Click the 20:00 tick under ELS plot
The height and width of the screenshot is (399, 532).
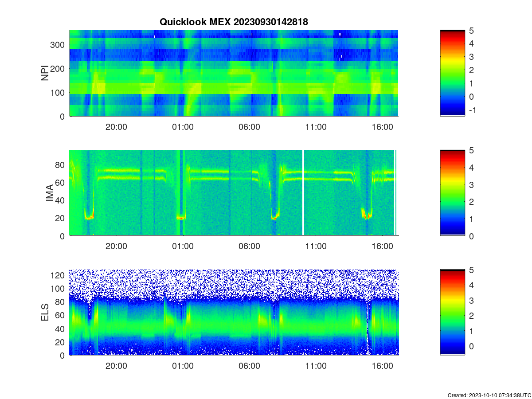point(116,366)
